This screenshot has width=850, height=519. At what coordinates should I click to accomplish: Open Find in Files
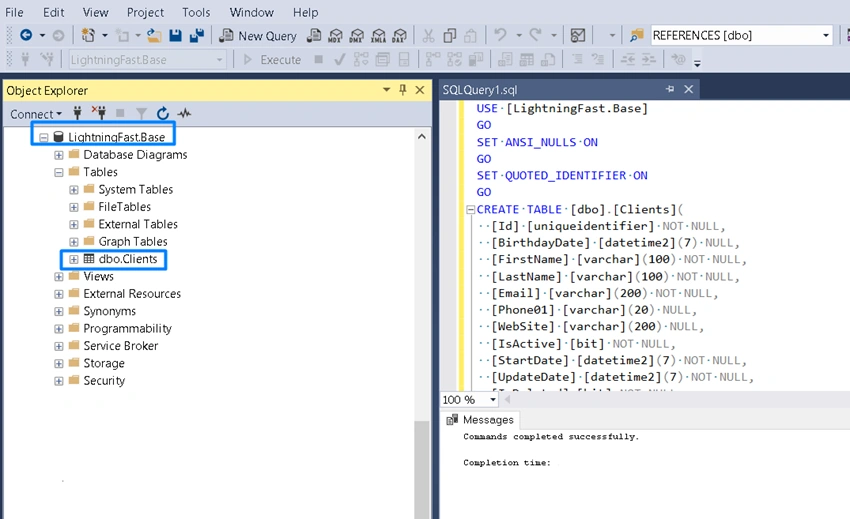(x=636, y=36)
